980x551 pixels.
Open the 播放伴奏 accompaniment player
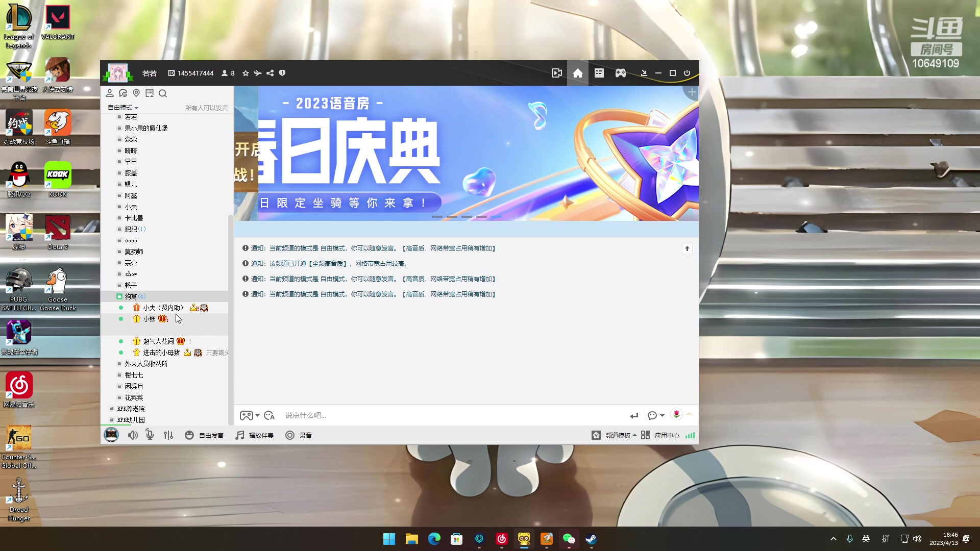pos(255,435)
